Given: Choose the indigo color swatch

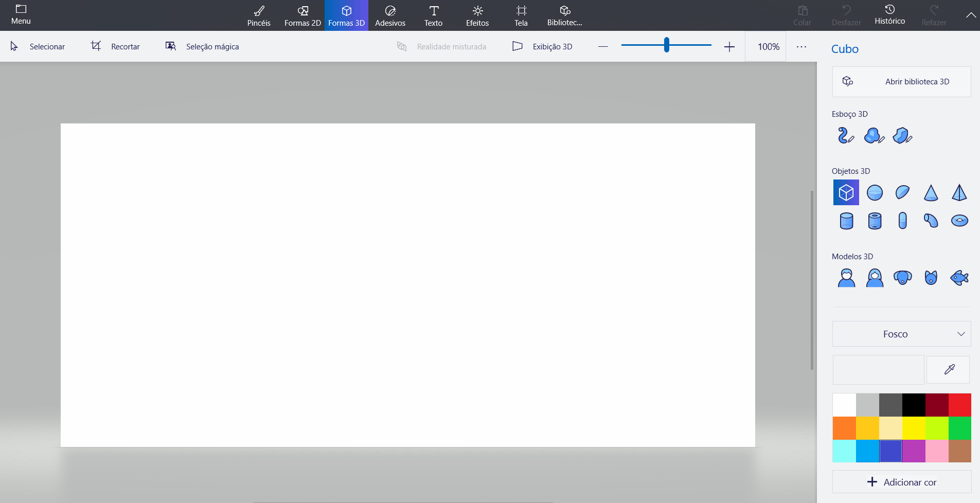Looking at the screenshot, I should [x=890, y=451].
